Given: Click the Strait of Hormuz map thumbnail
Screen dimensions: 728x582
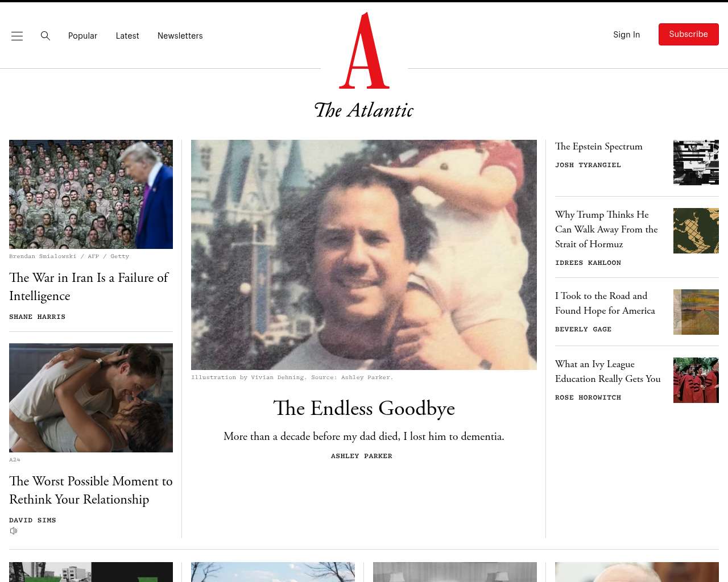Looking at the screenshot, I should 696,231.
